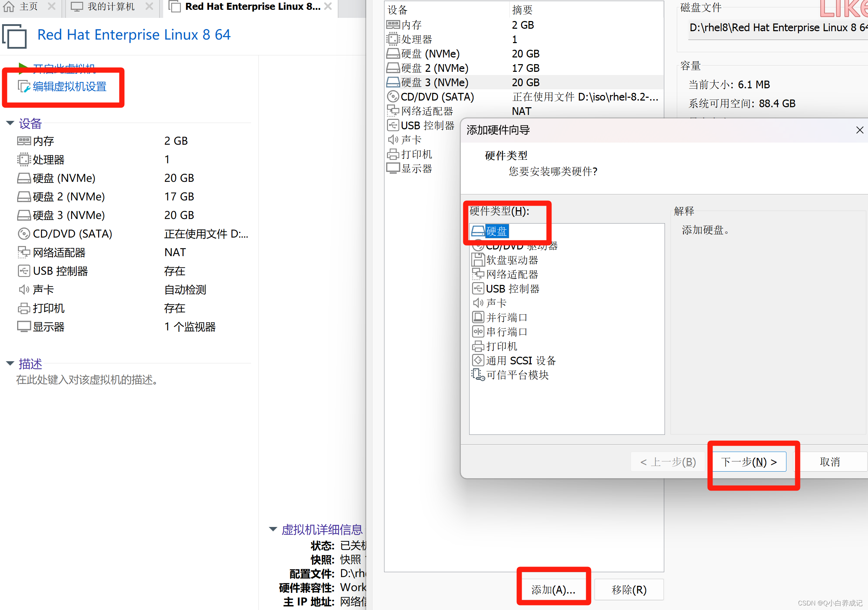Click the 软盘驱动器 floppy icon in the wizard
Viewport: 868px width, 610px height.
tap(478, 260)
